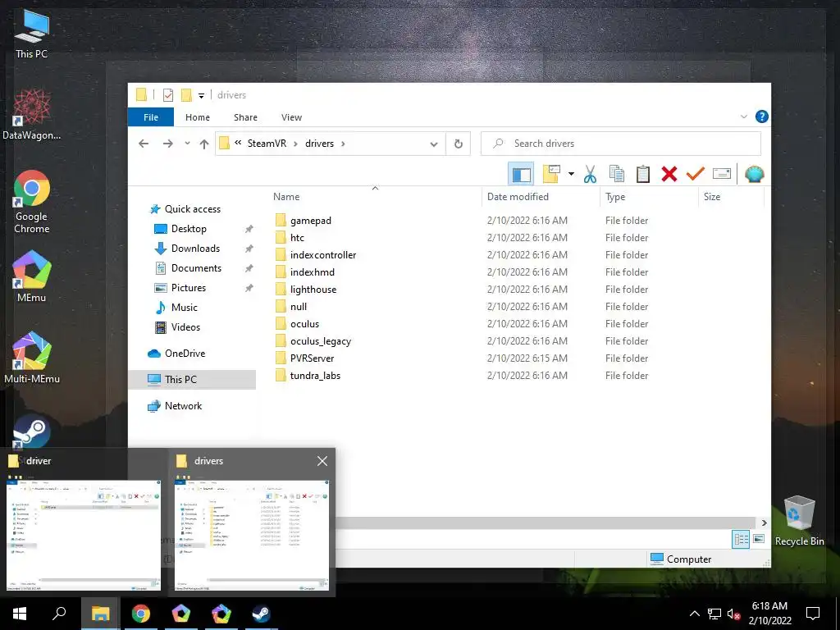This screenshot has height=630, width=840.
Task: Click the Forward navigation arrow
Action: pyautogui.click(x=167, y=144)
